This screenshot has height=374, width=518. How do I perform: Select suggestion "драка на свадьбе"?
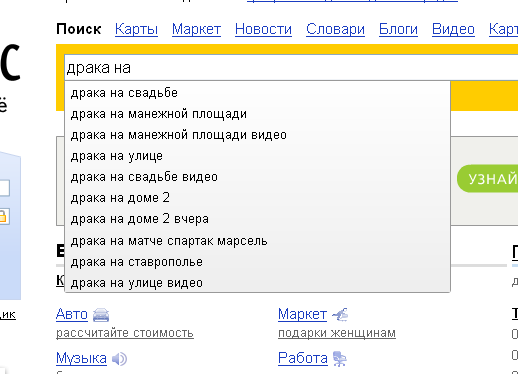click(x=257, y=93)
